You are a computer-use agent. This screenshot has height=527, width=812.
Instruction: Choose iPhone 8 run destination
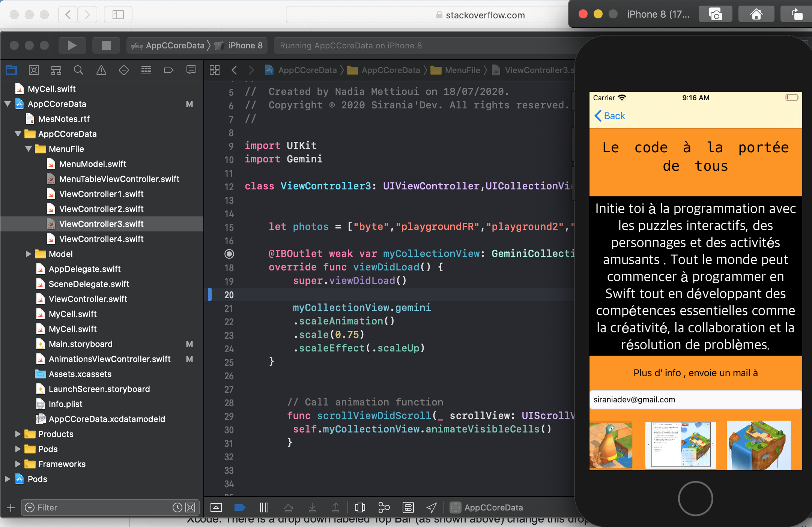(x=240, y=46)
